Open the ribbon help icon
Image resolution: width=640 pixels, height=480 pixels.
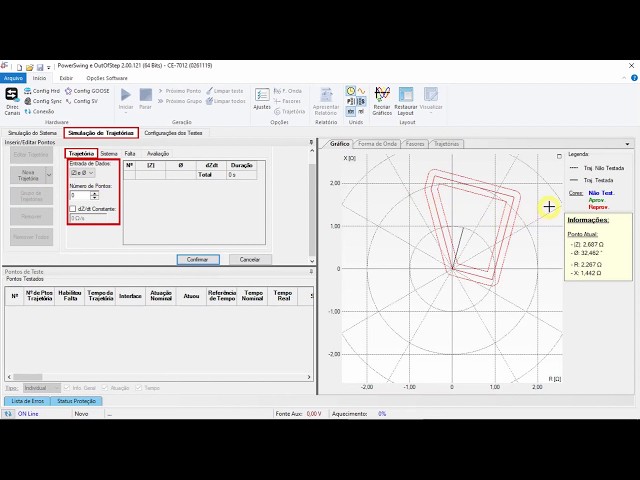(x=634, y=78)
